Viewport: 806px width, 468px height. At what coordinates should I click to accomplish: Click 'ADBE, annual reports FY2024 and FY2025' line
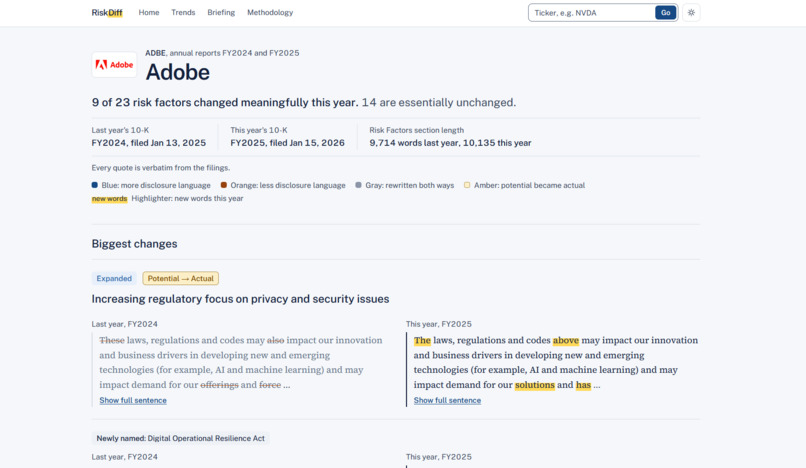[222, 53]
